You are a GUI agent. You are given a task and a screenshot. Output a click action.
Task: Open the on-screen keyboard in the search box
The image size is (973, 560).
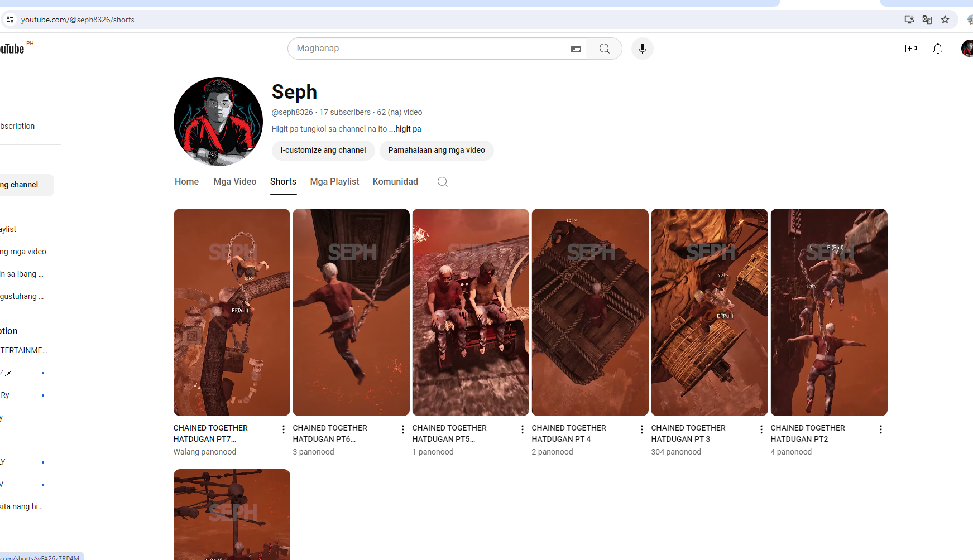[x=576, y=49]
